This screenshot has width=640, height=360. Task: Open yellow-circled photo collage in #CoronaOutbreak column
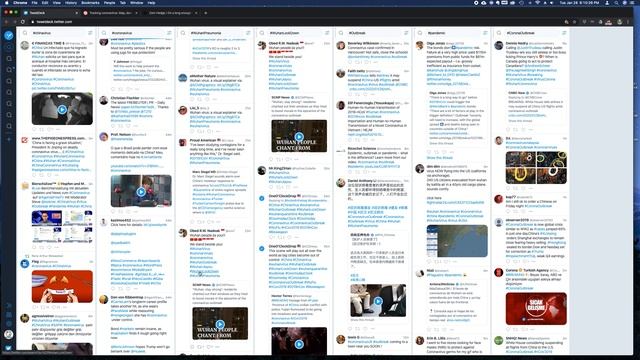[536, 168]
